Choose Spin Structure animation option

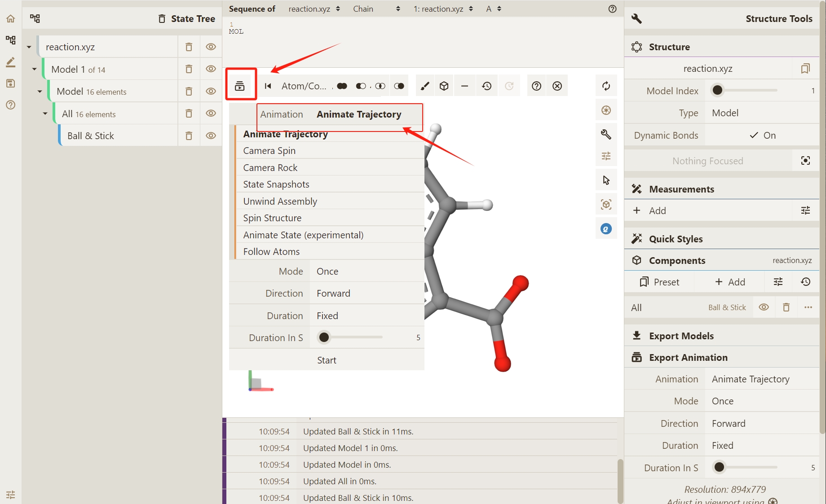coord(272,218)
